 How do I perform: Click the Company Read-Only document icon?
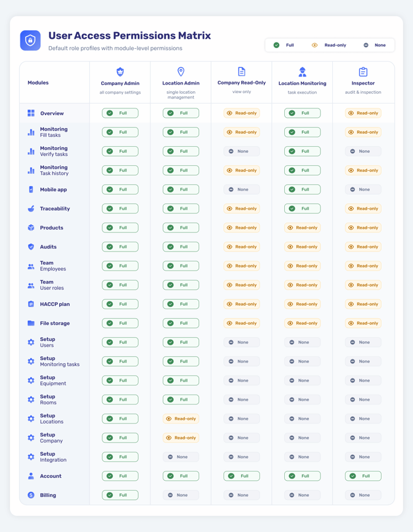click(242, 72)
